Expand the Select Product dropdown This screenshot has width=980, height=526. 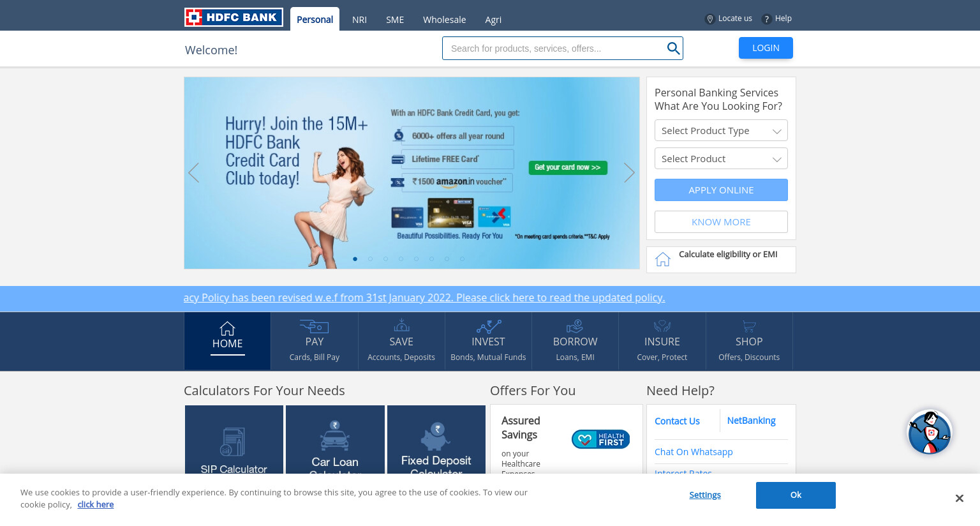tap(721, 158)
